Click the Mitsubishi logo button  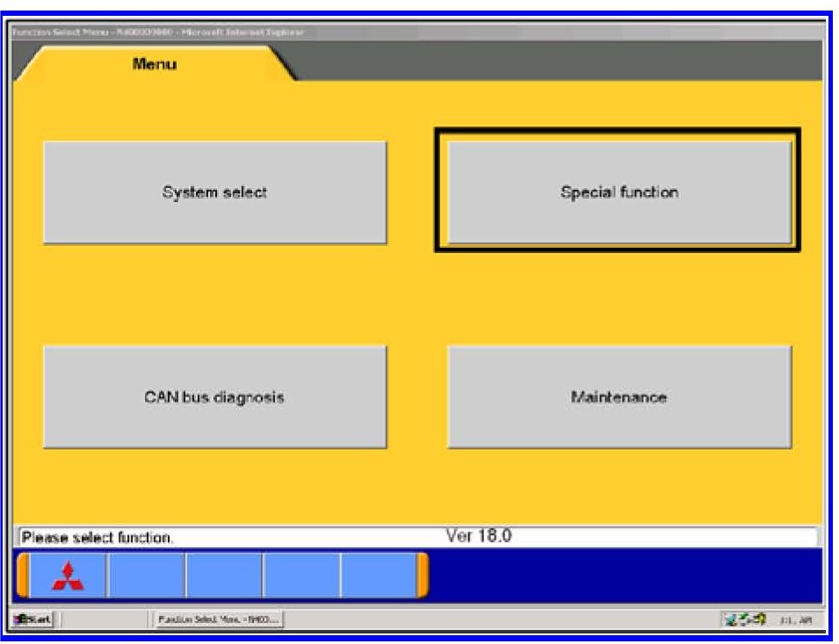coord(69,575)
